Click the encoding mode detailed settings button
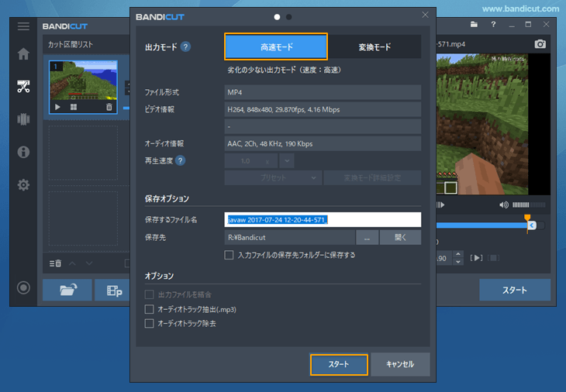The width and height of the screenshot is (566, 392). 372,177
